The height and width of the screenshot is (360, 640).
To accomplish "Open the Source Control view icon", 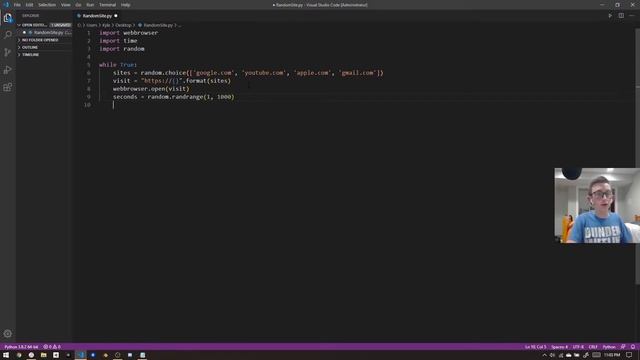I will [x=8, y=52].
